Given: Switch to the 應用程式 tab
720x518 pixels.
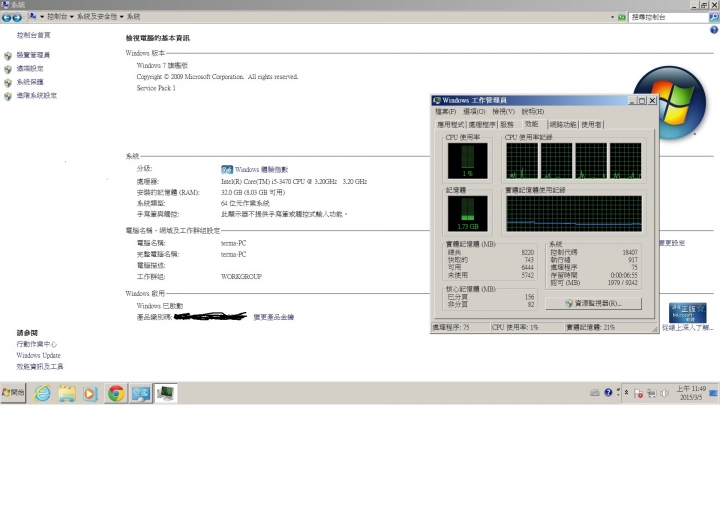Looking at the screenshot, I should tap(451, 124).
